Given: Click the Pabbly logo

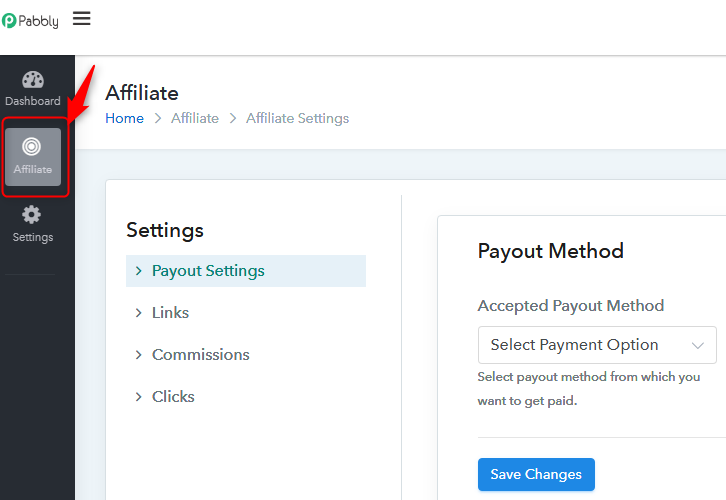Looking at the screenshot, I should [x=32, y=20].
